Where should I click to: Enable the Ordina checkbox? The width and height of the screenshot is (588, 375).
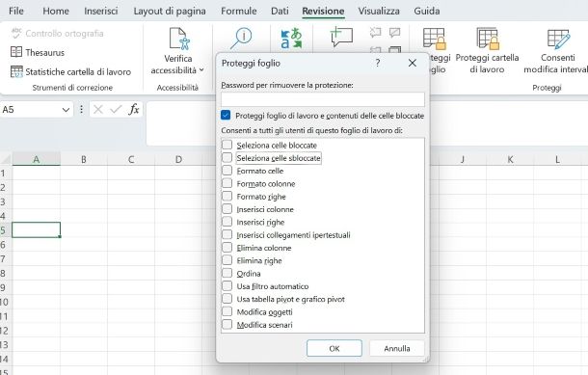[x=227, y=273]
